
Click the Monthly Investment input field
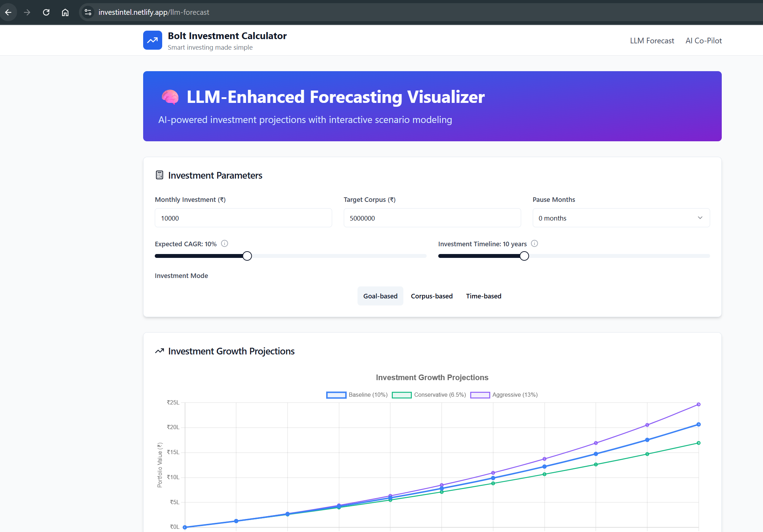point(243,218)
